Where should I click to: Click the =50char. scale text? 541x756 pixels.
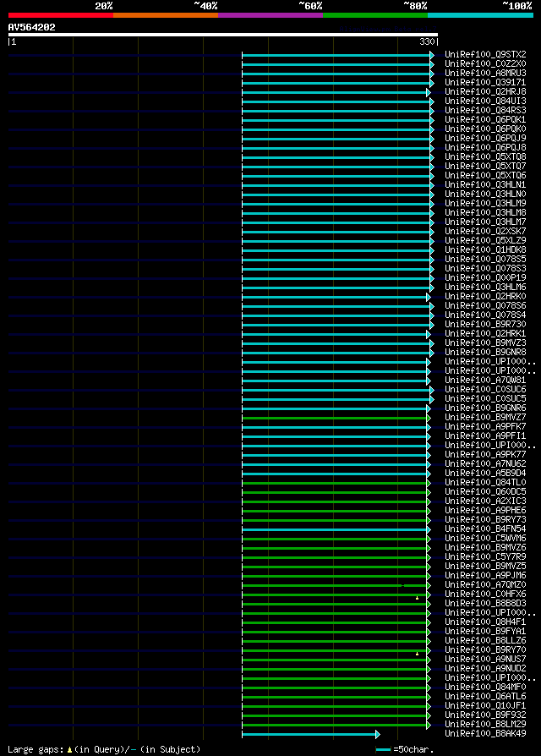(414, 749)
